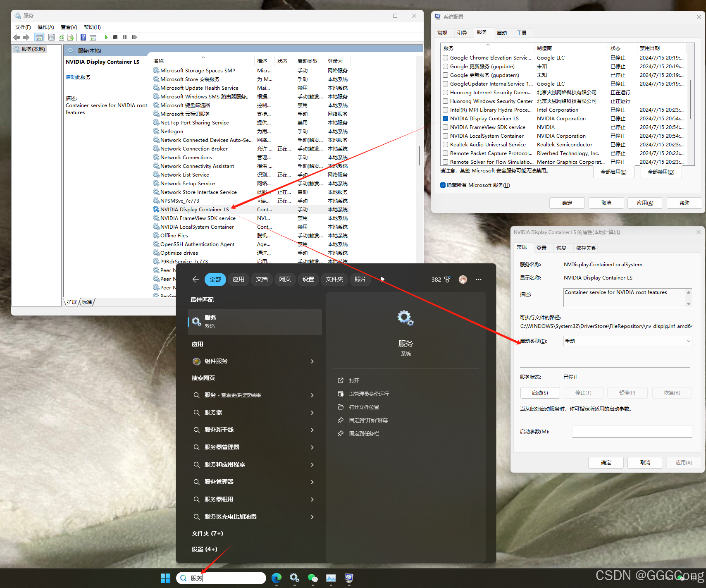The height and width of the screenshot is (588, 706).
Task: Check Huorong Internet Security Daemon checkbox
Action: (x=446, y=93)
